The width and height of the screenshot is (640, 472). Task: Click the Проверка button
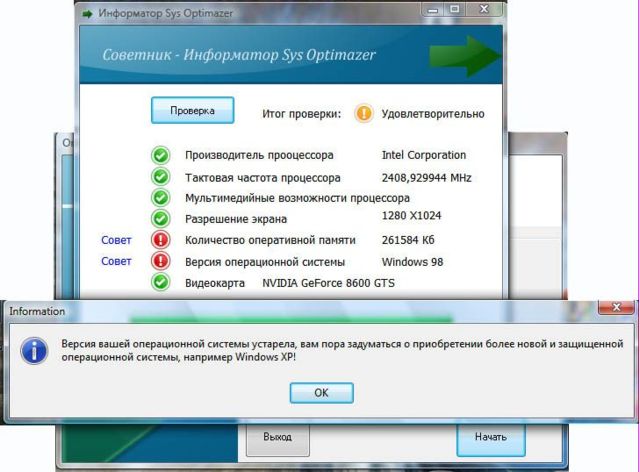pyautogui.click(x=192, y=110)
